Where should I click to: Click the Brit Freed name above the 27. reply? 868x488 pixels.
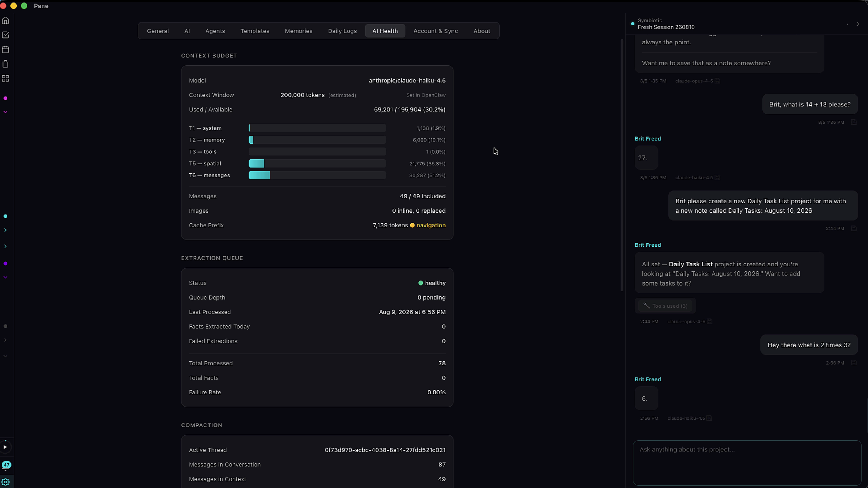click(x=648, y=139)
